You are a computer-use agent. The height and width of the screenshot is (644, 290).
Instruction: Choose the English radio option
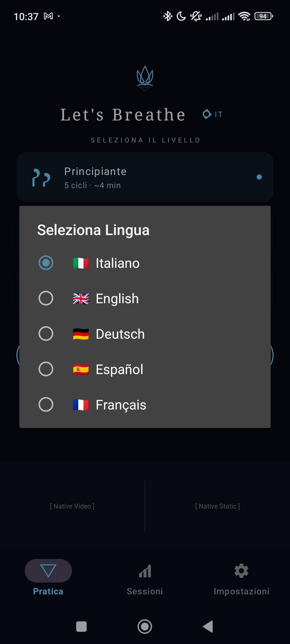[46, 298]
